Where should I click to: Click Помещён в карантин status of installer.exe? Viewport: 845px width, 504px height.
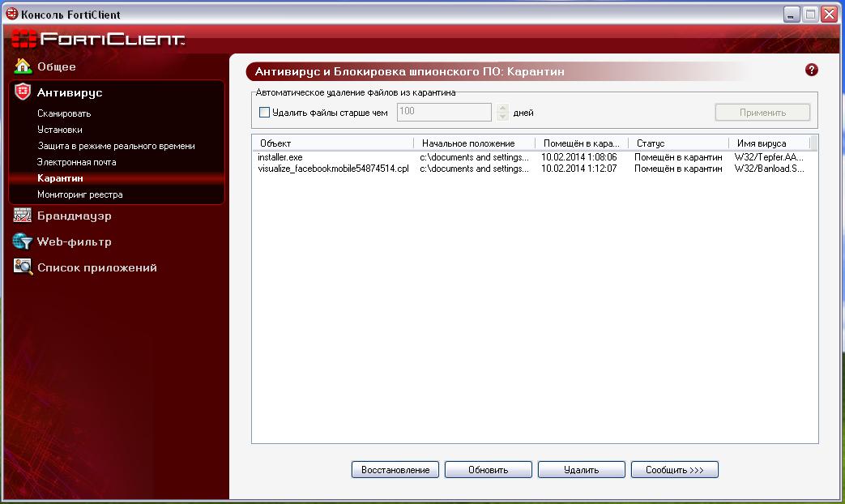[x=678, y=157]
